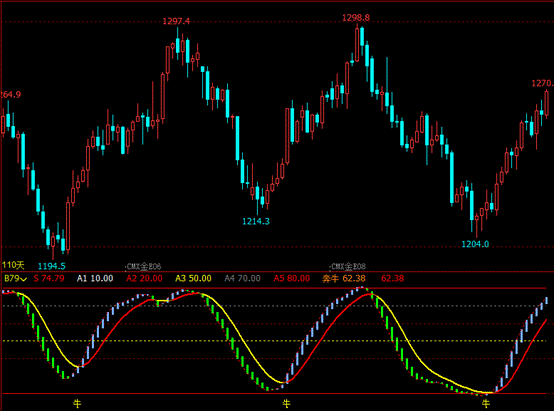The width and height of the screenshot is (554, 411).
Task: Select the gray A4 70.00 parameter
Action: click(x=242, y=278)
